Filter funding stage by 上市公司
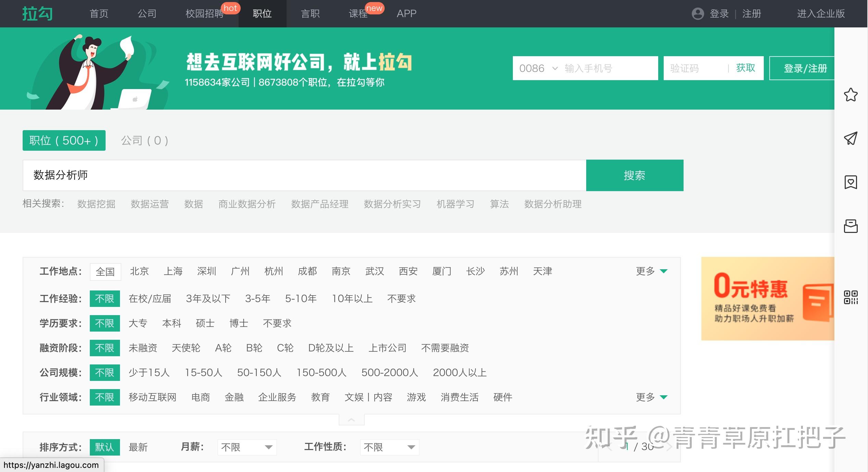 pos(387,348)
